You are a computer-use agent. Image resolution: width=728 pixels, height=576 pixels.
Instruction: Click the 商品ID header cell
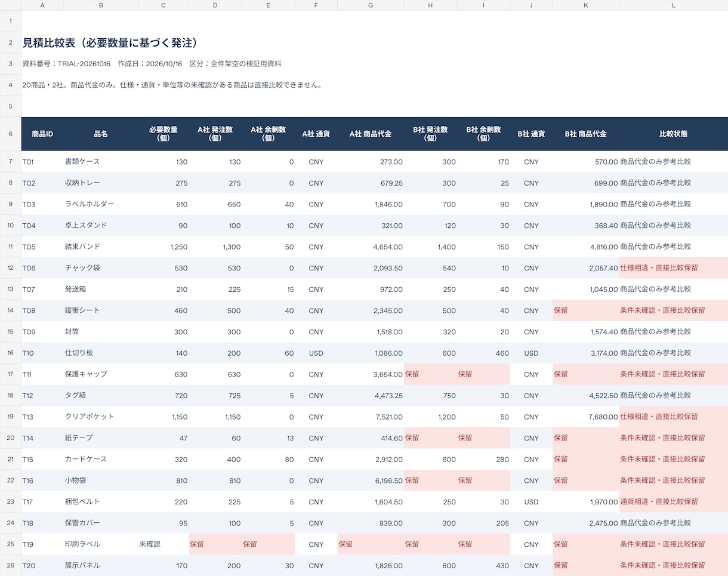(x=42, y=134)
